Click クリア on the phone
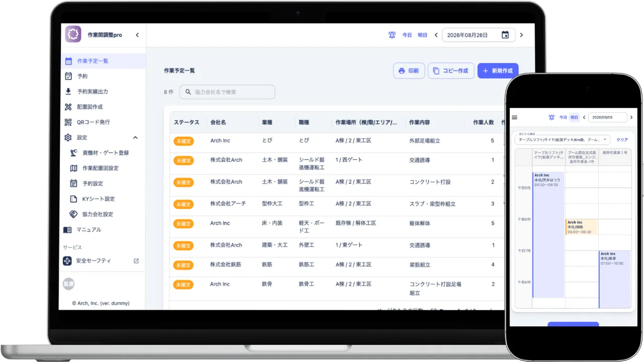Screen dimensions: 644x362 pos(622,140)
